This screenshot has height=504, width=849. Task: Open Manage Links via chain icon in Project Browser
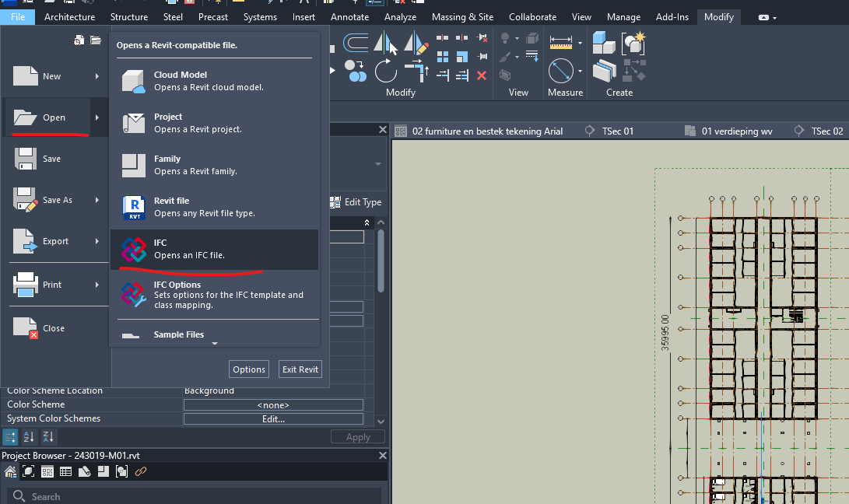tap(141, 471)
